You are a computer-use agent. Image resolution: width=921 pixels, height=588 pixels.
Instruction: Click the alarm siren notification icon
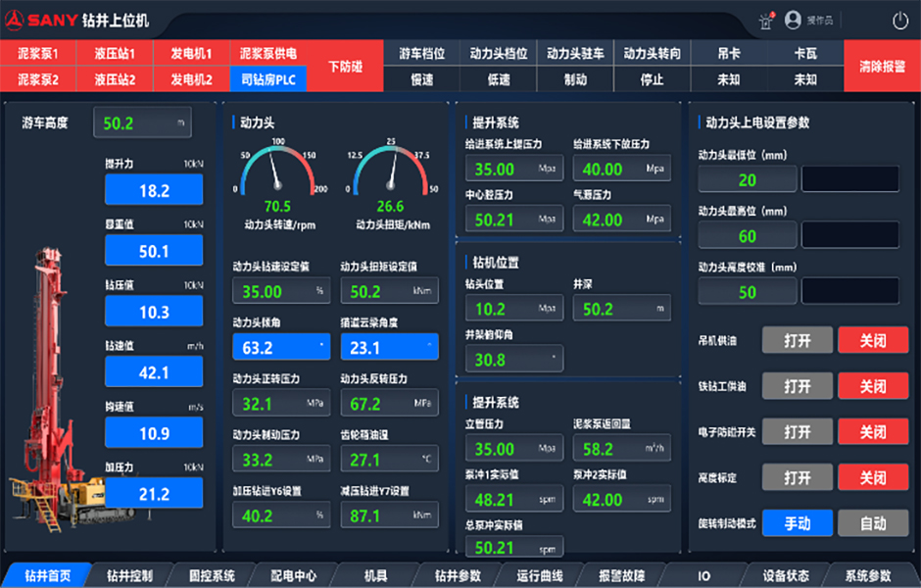point(766,20)
